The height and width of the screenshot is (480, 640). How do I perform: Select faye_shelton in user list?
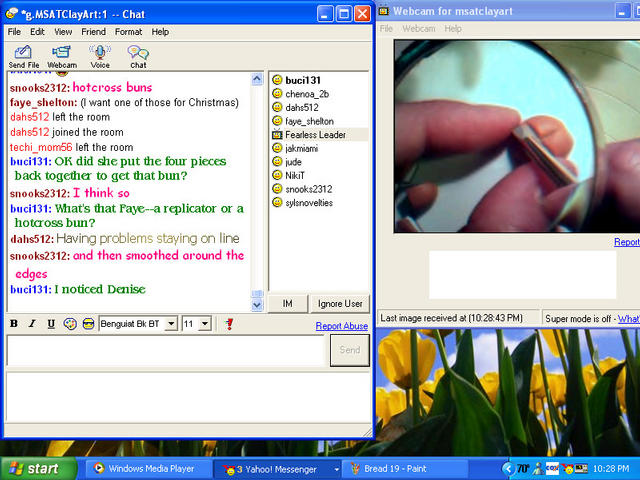click(309, 121)
